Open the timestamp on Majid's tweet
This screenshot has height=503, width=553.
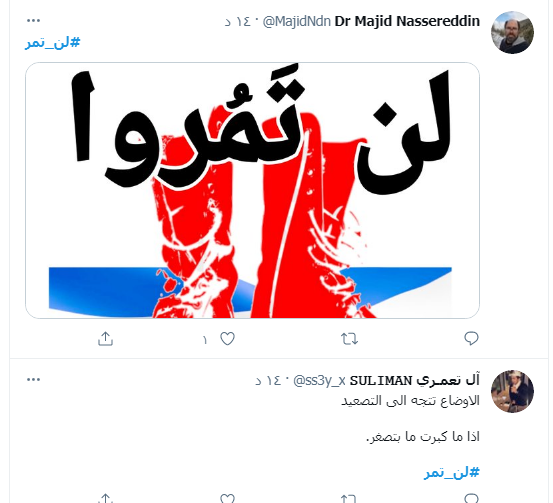237,22
